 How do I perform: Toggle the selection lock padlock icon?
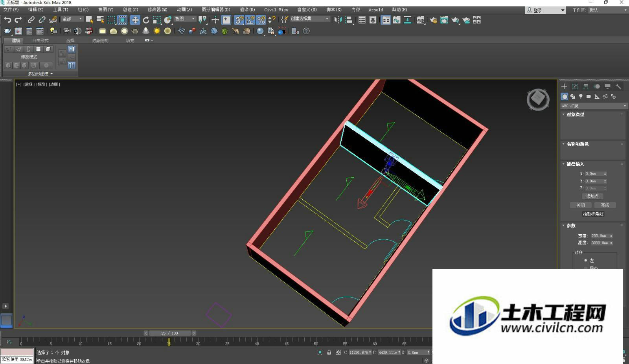329,352
